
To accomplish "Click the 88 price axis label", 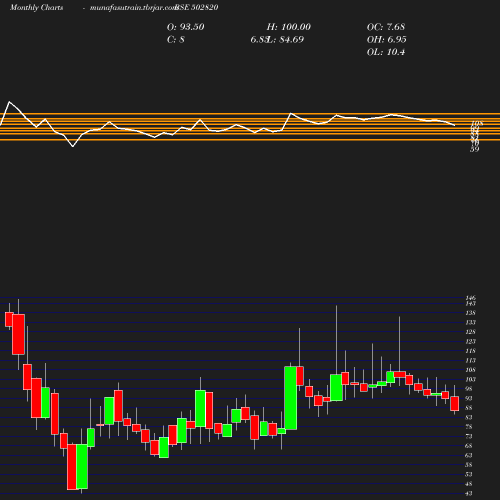I will [469, 408].
